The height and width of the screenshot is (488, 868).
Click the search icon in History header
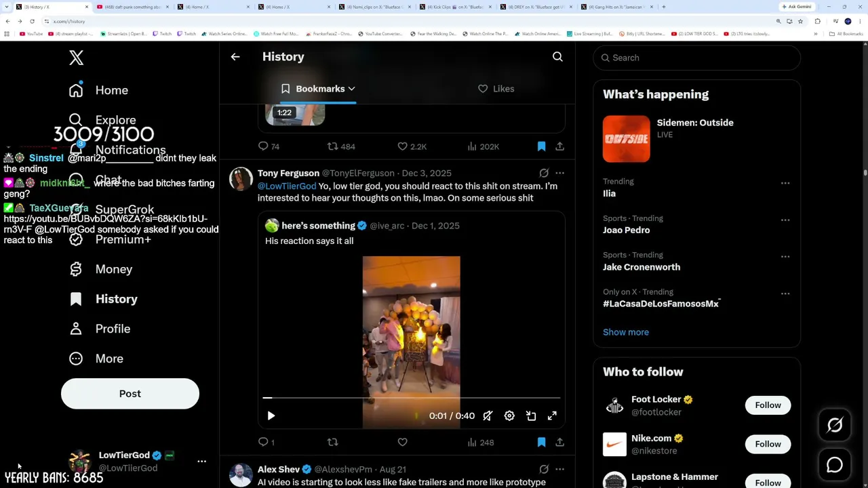click(x=557, y=57)
